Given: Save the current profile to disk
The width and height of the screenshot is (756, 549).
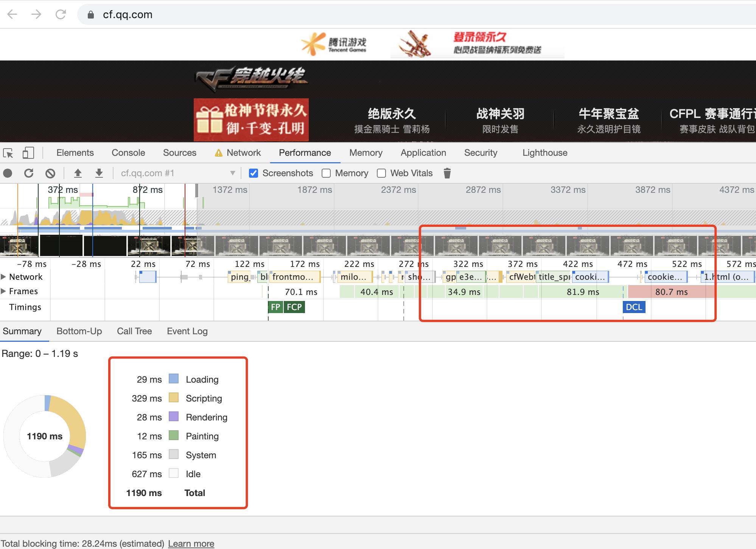Looking at the screenshot, I should click(x=99, y=173).
